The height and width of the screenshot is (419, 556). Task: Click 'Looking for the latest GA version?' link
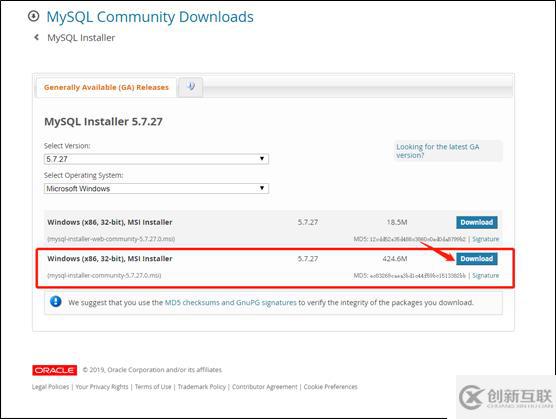pos(438,151)
